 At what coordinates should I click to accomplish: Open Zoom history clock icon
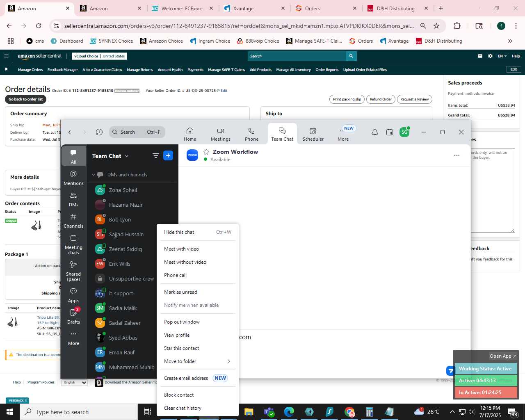[x=99, y=132]
